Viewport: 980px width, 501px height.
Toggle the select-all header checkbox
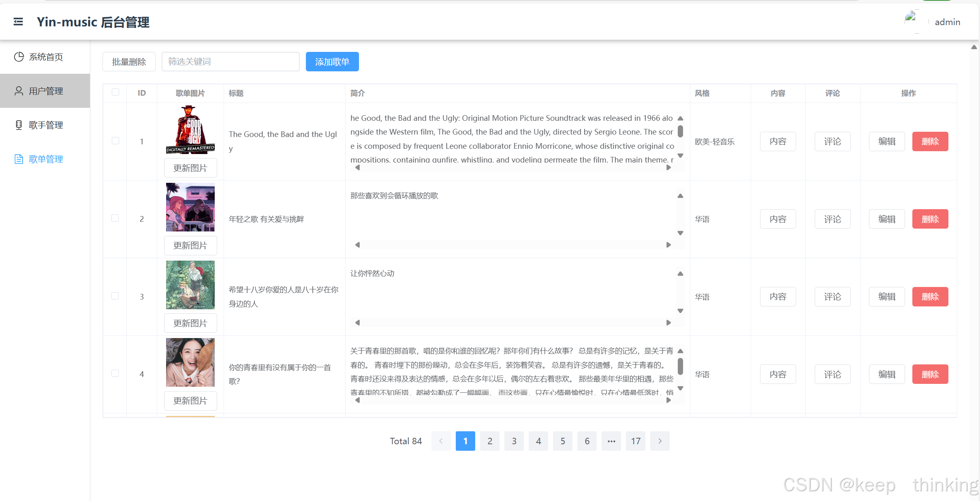tap(115, 92)
